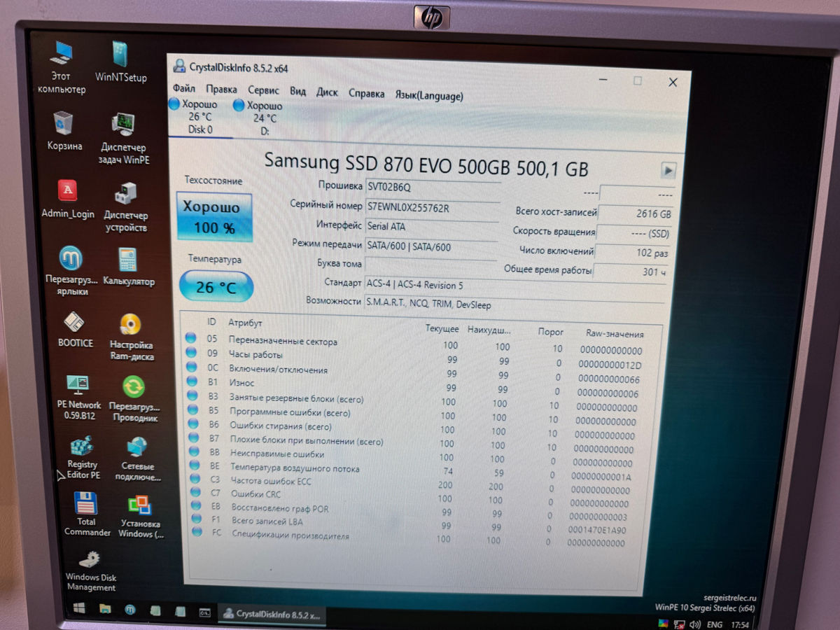The height and width of the screenshot is (630, 840).
Task: Open the Файл menu
Action: 184,90
